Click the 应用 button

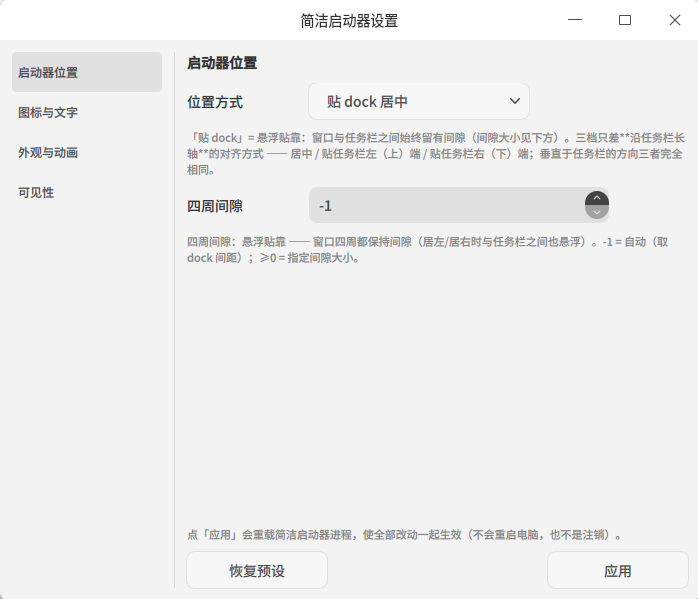[618, 570]
